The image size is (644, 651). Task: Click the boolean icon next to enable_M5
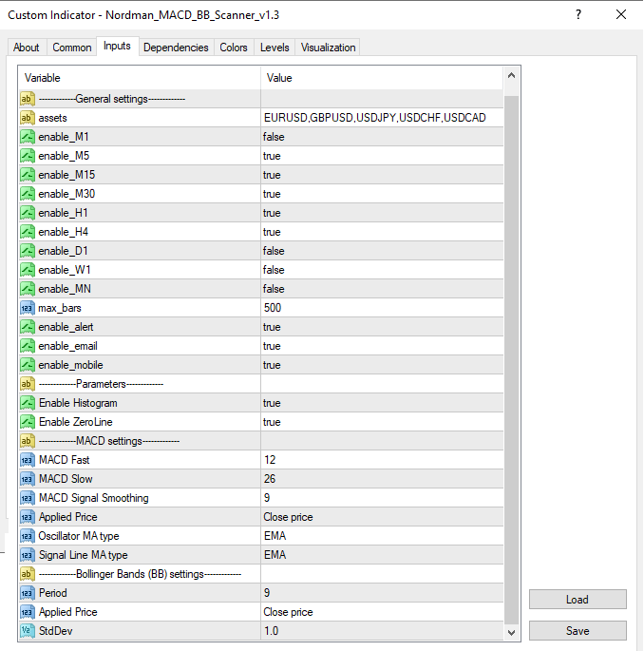tap(27, 156)
